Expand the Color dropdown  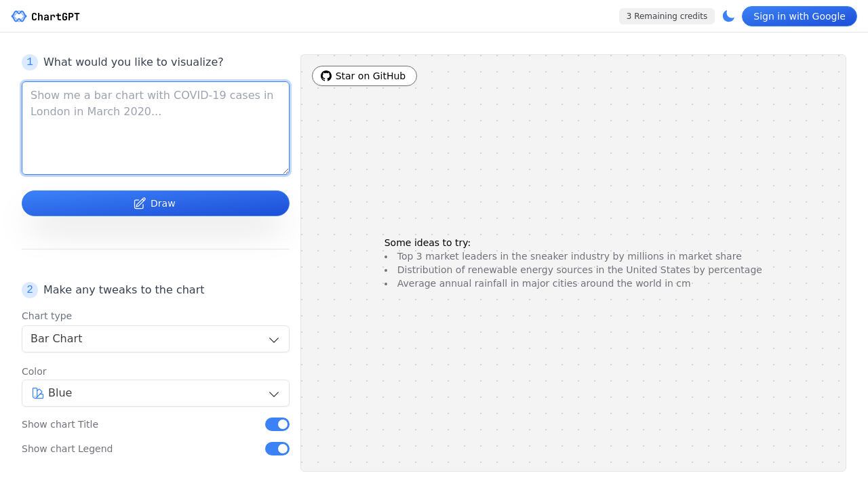[155, 393]
